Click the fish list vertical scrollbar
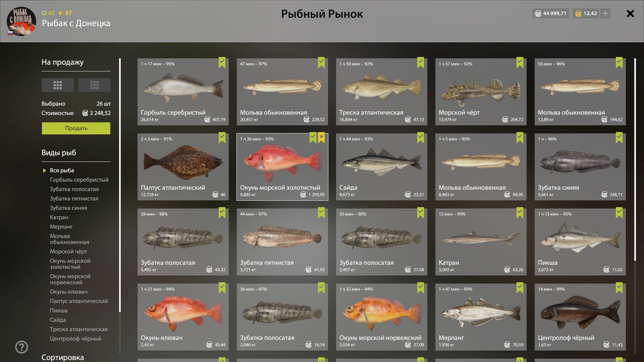 click(635, 159)
